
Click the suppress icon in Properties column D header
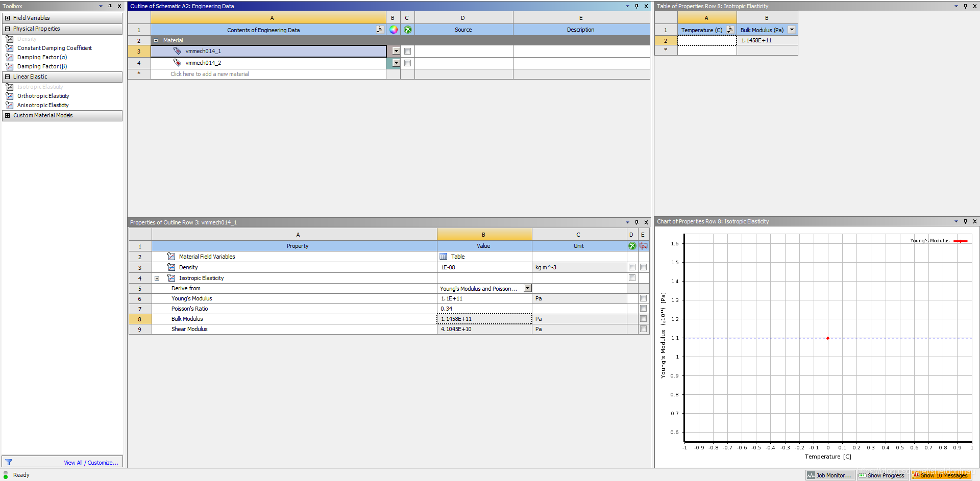click(x=632, y=246)
